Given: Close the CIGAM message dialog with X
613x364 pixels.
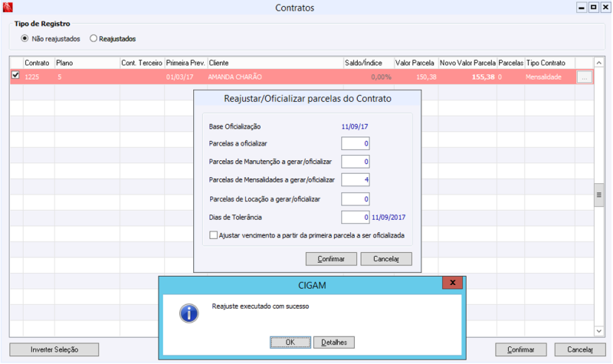Looking at the screenshot, I should pos(452,283).
